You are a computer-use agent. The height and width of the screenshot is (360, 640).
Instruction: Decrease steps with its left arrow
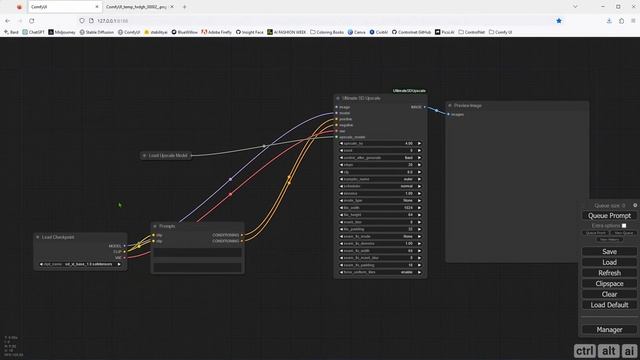click(341, 165)
